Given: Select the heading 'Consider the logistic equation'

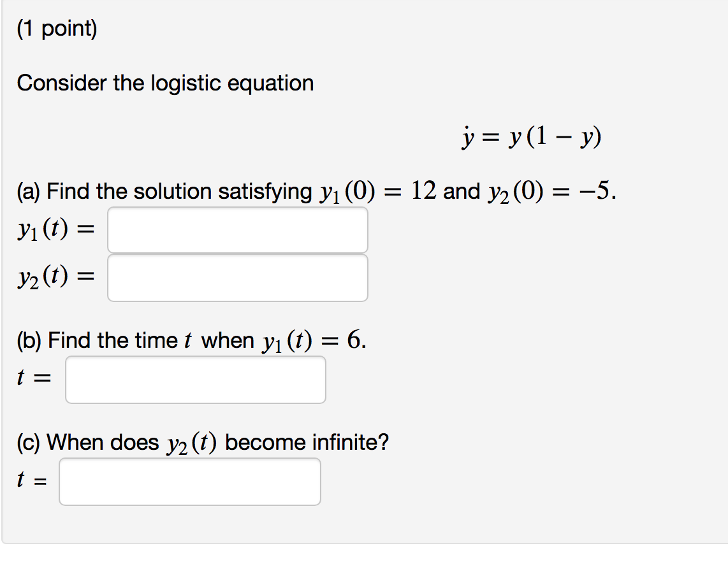Looking at the screenshot, I should [x=166, y=83].
